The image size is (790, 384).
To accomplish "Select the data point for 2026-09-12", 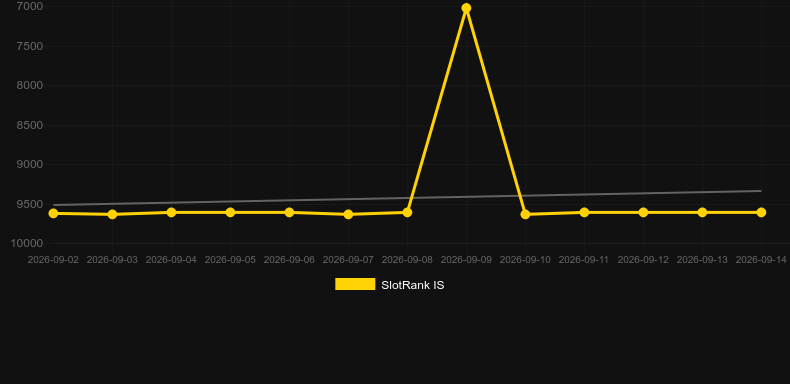I will click(x=643, y=212).
